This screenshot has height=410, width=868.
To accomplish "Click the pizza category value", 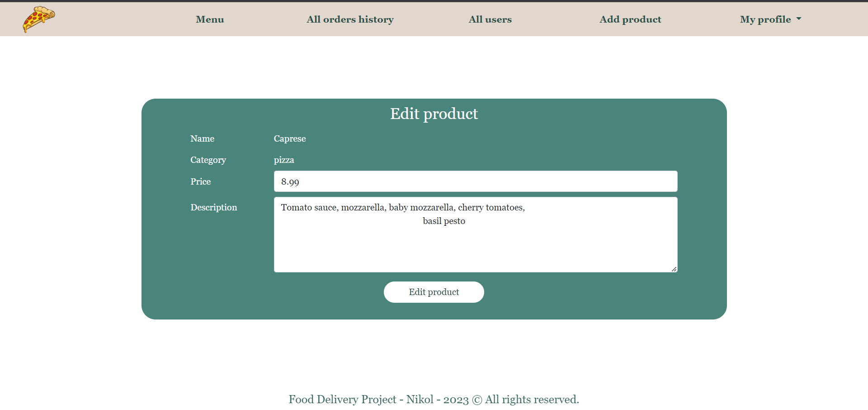I will 284,160.
